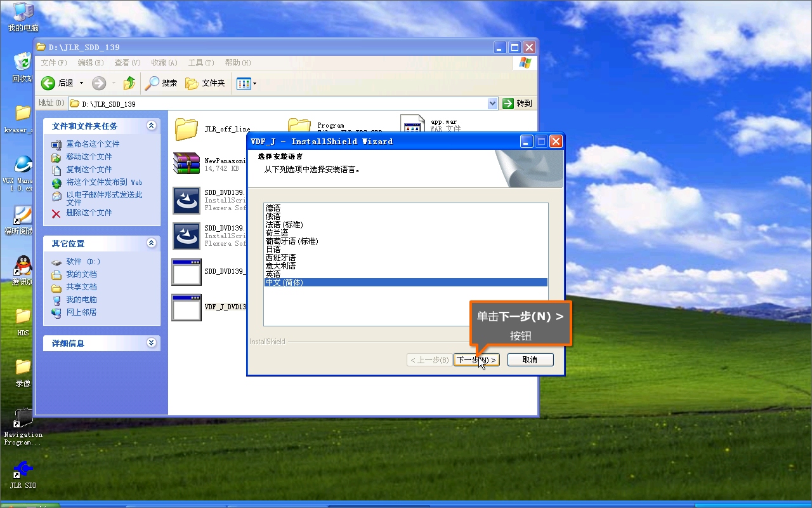The image size is (812, 508).
Task: Click 复制这个文件 task link
Action: [x=89, y=170]
